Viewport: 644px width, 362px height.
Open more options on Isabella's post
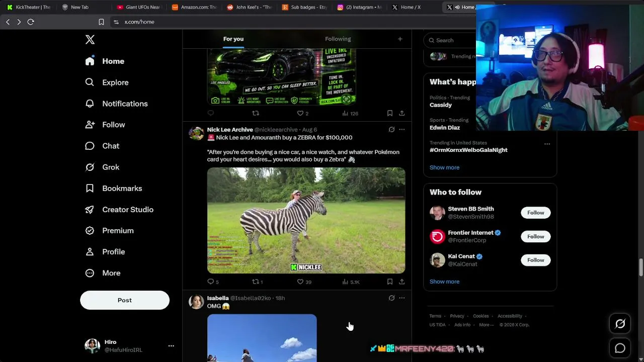(402, 298)
